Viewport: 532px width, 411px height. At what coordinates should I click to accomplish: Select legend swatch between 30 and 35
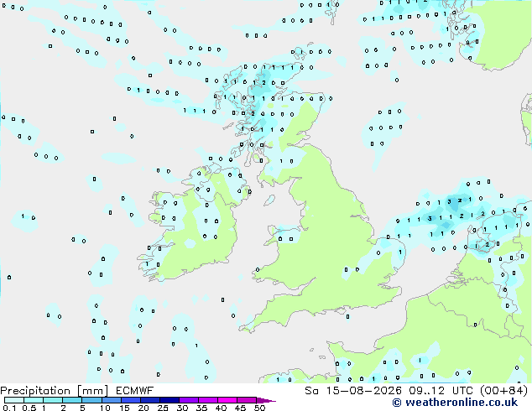tap(189, 400)
